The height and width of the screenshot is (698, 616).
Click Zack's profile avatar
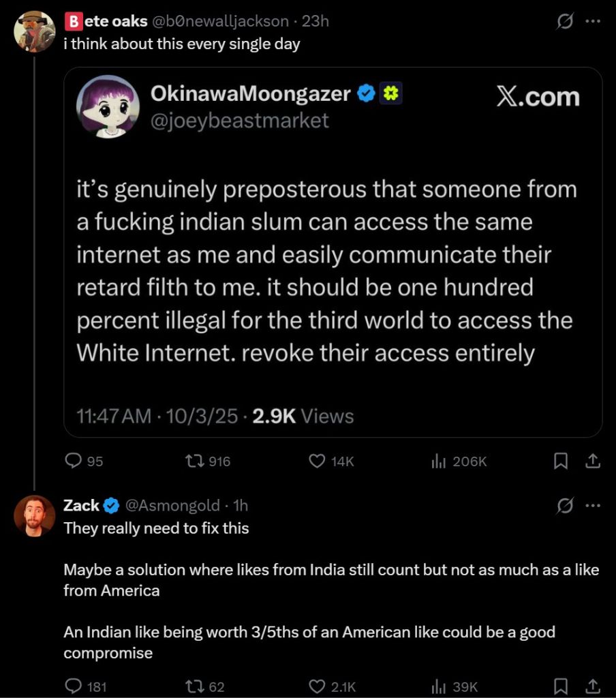pos(34,516)
